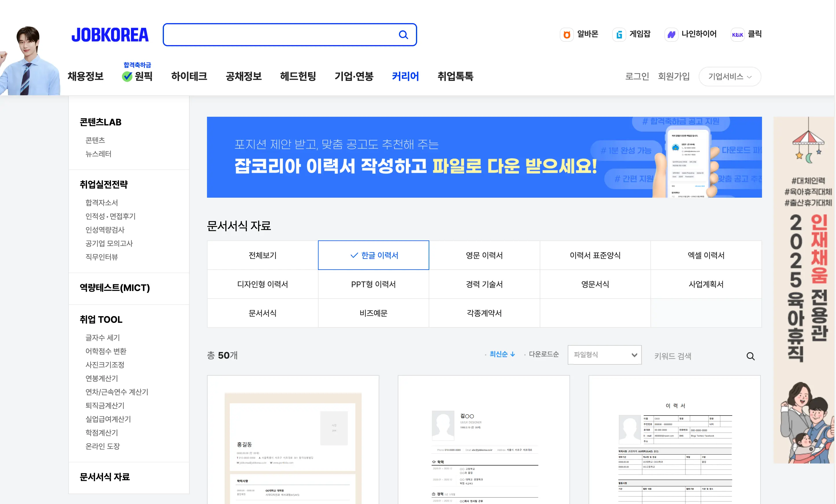The image size is (836, 504).
Task: Open sidebar link 공기업 모의고사
Action: coord(109,243)
